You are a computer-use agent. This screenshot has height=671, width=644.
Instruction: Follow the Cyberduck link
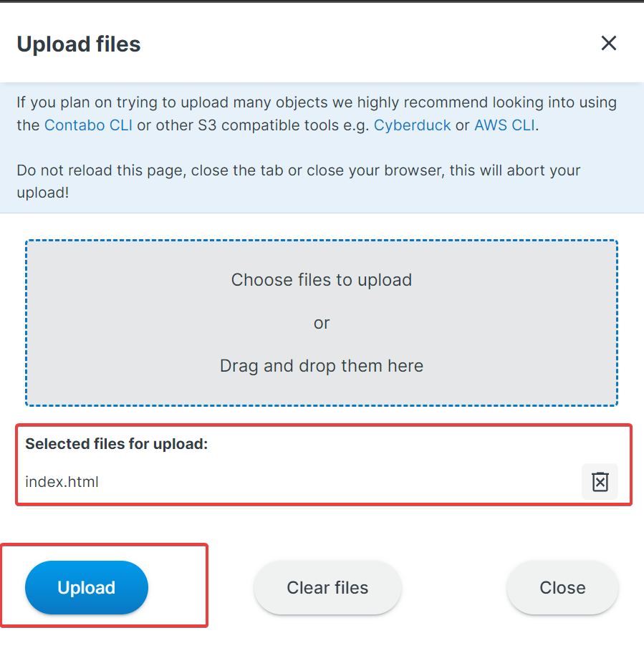tap(413, 125)
